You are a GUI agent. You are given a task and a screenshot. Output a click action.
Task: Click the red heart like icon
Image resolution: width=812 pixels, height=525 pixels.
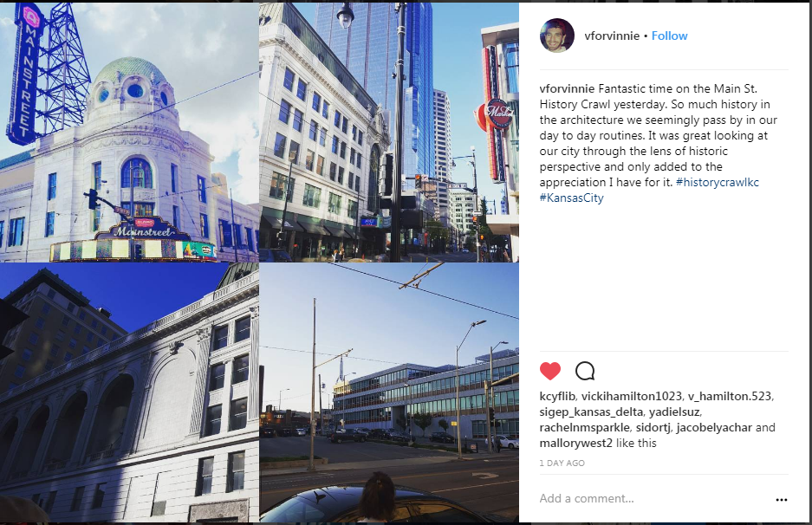(550, 371)
